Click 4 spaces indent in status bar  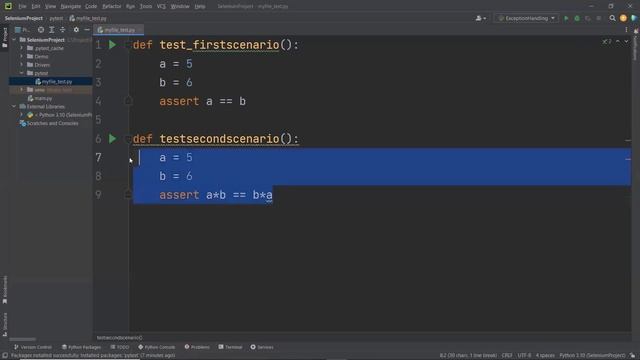click(x=545, y=356)
